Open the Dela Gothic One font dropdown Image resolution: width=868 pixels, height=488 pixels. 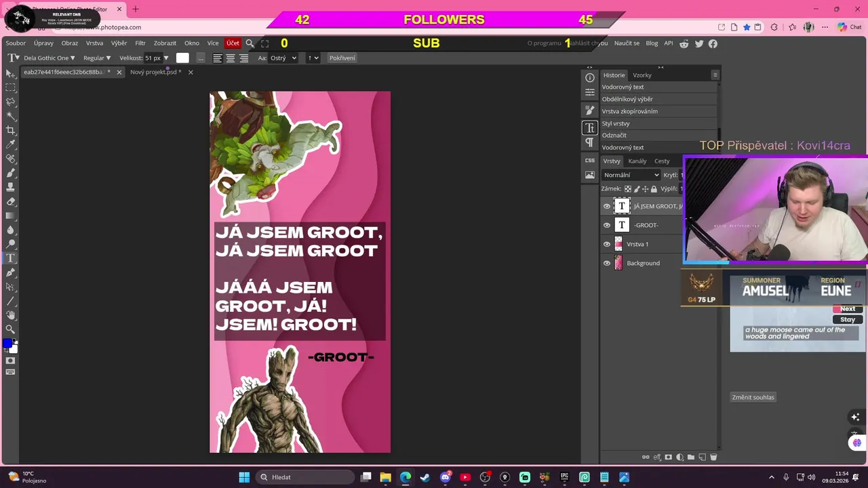(x=50, y=58)
